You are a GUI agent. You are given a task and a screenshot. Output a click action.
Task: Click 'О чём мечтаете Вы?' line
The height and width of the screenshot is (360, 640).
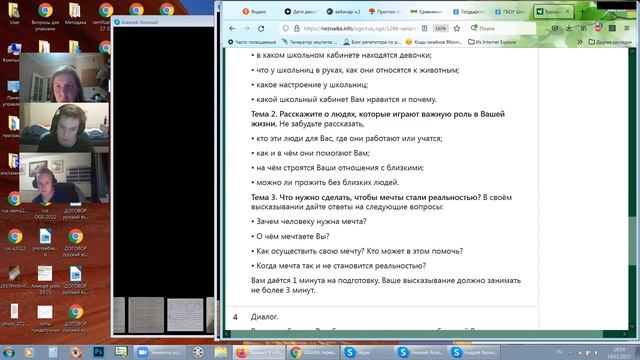[x=293, y=236]
